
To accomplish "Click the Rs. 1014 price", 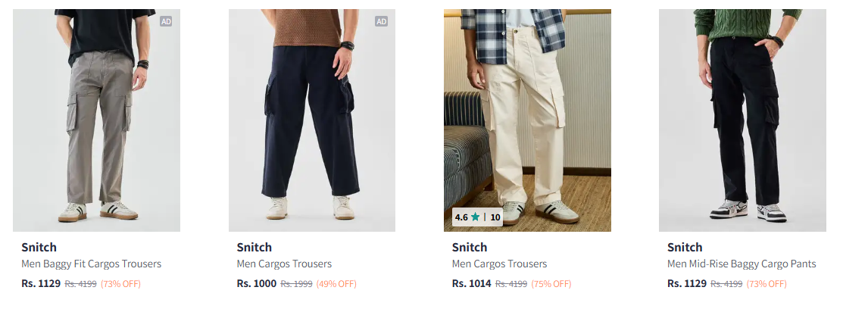I will [x=471, y=284].
